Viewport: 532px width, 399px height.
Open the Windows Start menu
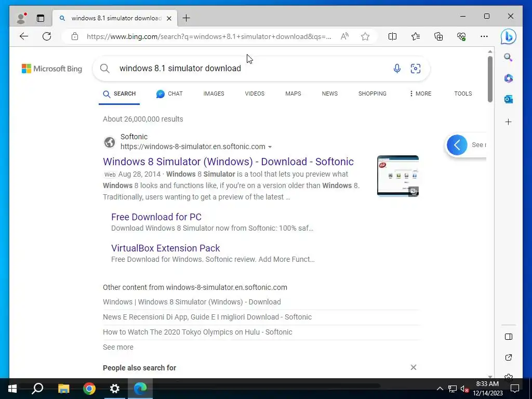click(12, 389)
